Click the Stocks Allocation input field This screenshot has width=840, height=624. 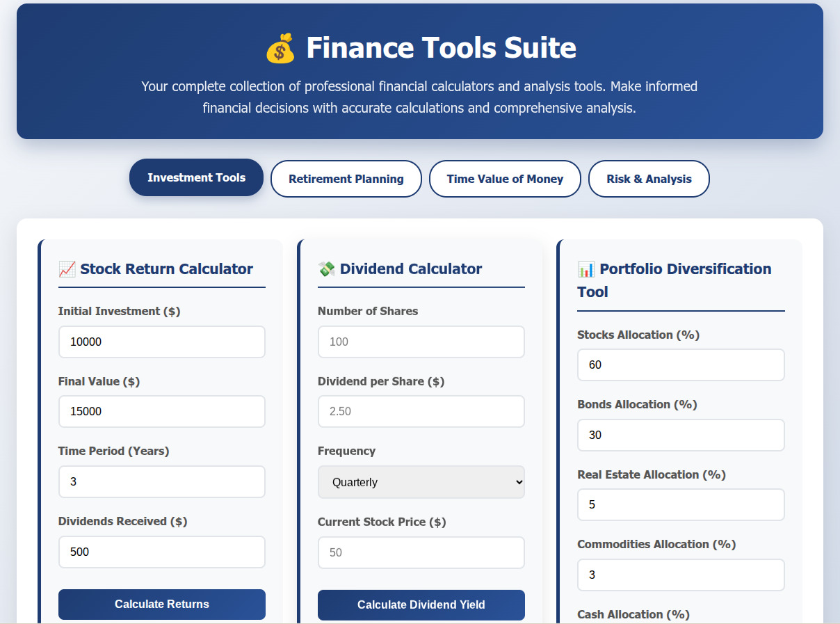(x=681, y=365)
